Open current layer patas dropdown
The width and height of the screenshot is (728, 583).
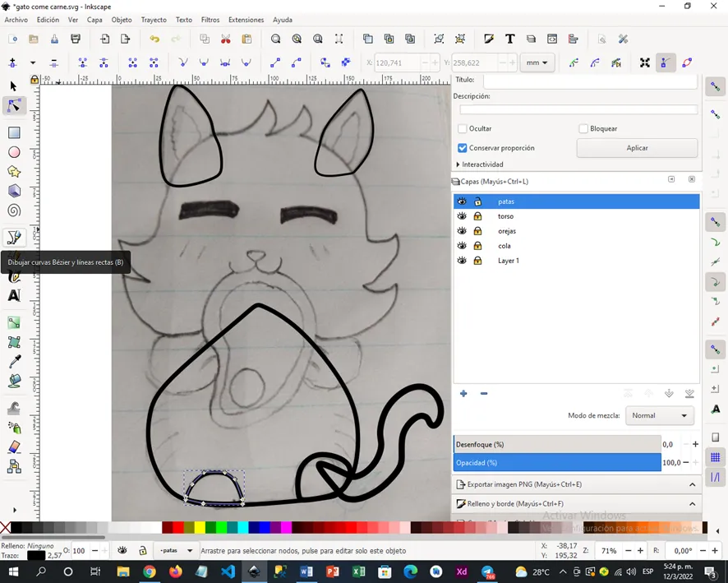click(x=177, y=550)
